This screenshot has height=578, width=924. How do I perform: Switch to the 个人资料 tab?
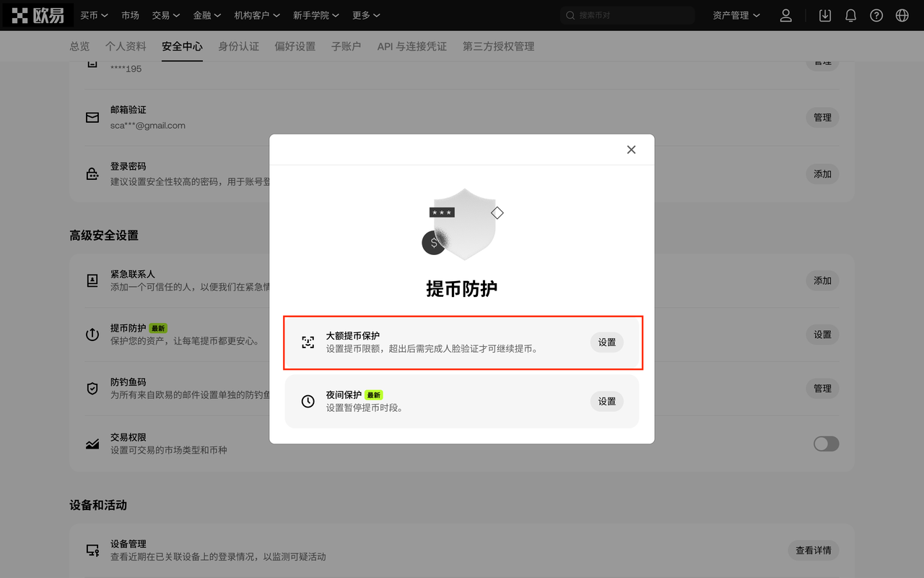(x=126, y=46)
